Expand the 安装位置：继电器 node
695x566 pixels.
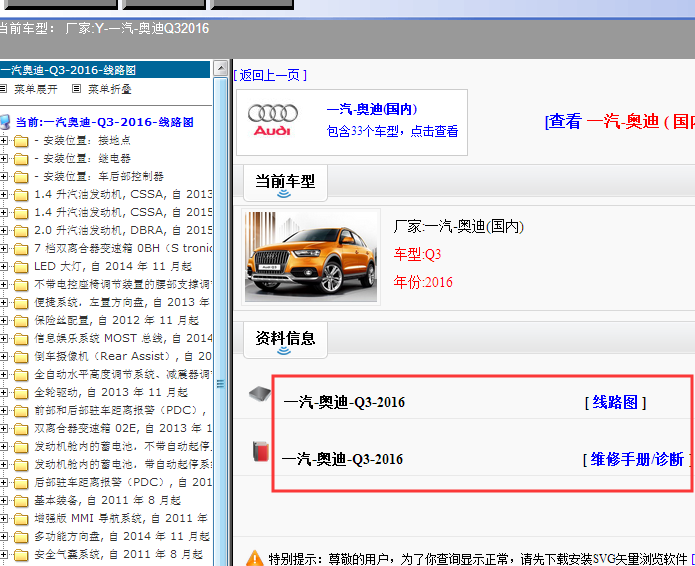pos(4,159)
